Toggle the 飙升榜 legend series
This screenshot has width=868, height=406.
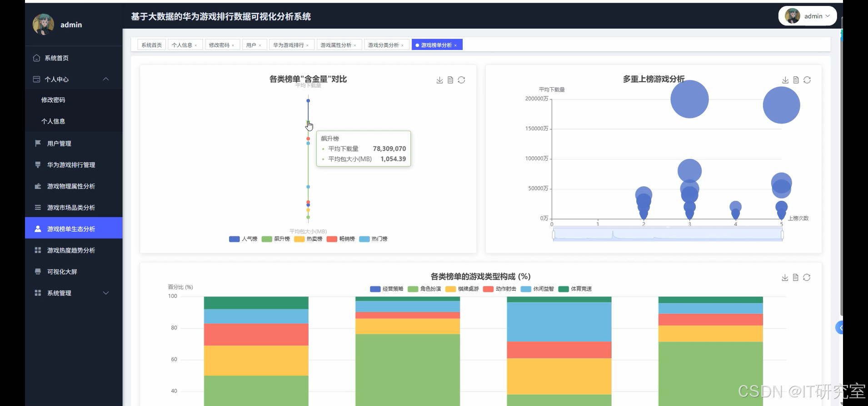(275, 239)
